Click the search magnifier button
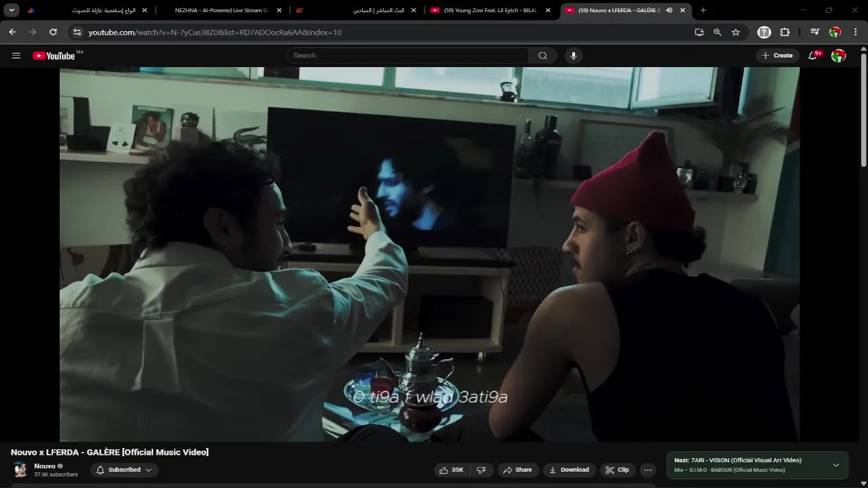The height and width of the screenshot is (488, 868). [542, 56]
